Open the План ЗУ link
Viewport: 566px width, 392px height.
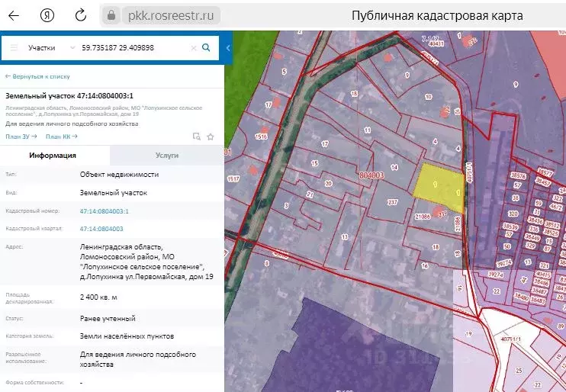click(x=21, y=137)
